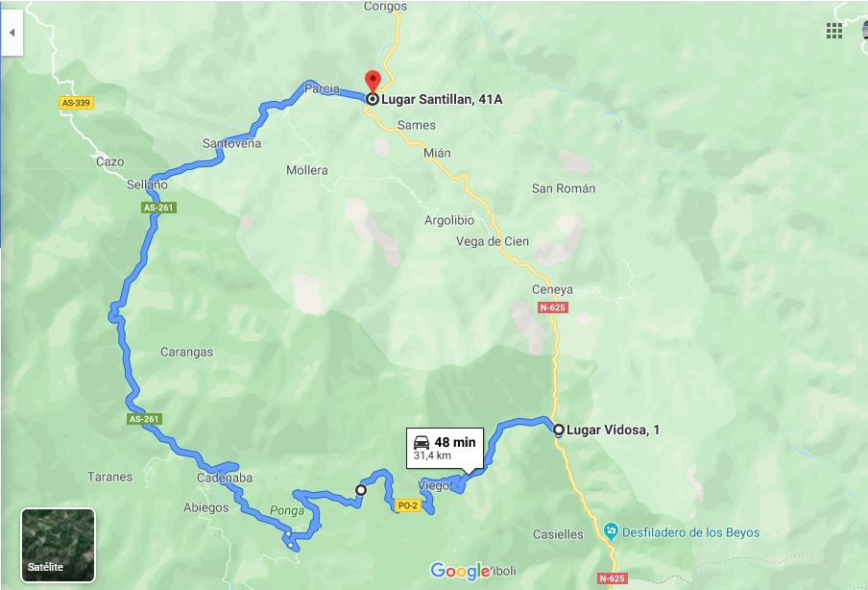
Task: Click the PO-2 road shield
Action: [407, 505]
